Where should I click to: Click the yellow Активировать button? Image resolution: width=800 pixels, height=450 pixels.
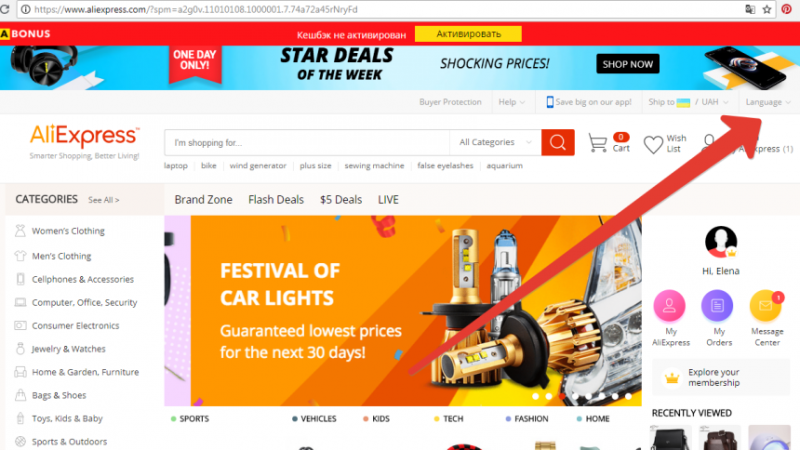[468, 34]
